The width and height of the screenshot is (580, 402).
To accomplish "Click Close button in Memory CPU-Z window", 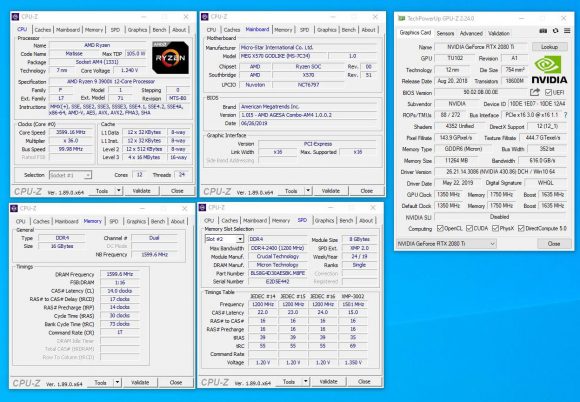I will coord(176,382).
